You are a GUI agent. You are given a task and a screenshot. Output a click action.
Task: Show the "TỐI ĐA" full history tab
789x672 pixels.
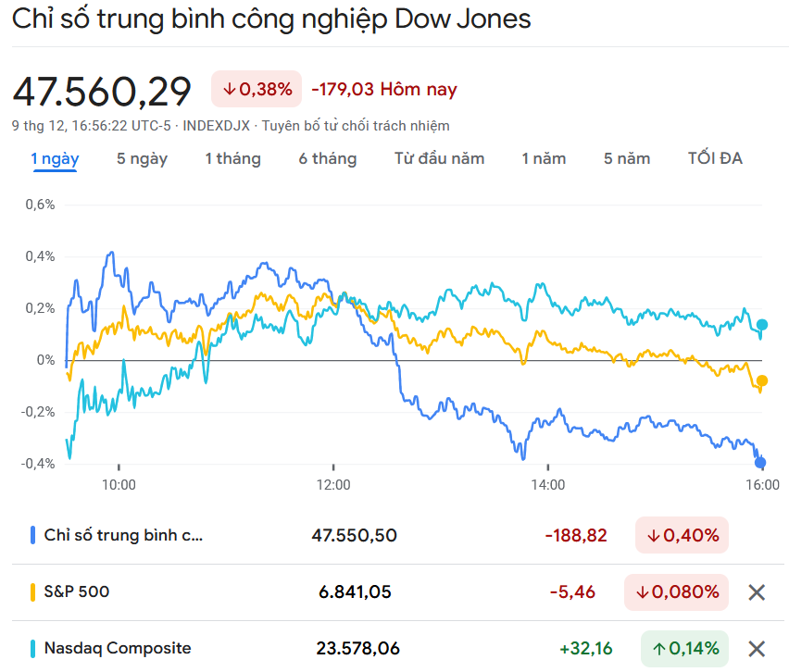715,158
